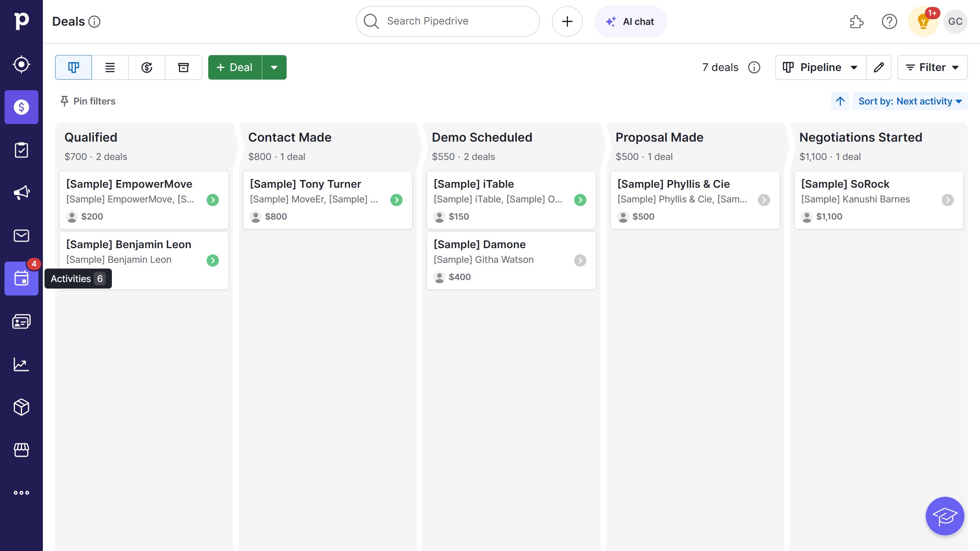This screenshot has width=980, height=551.
Task: Open Contacts using the card icon
Action: point(21,321)
